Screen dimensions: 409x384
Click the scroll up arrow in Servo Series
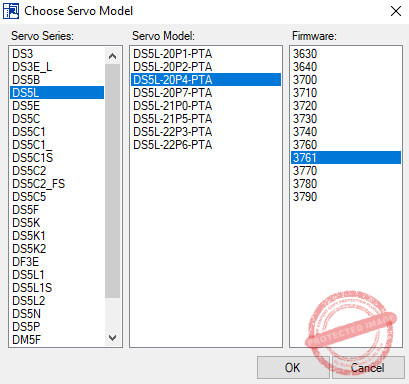tap(113, 56)
